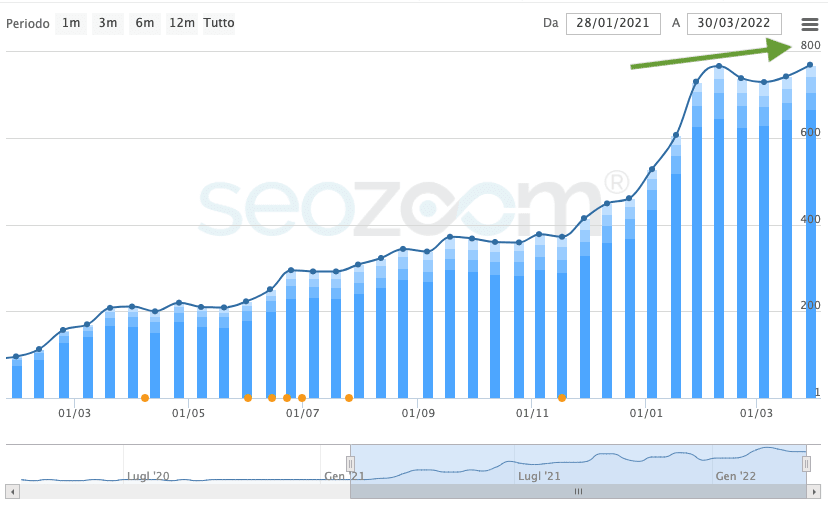Click the scrollbar left arrow
Viewport: 828px width, 510px height.
(x=12, y=492)
